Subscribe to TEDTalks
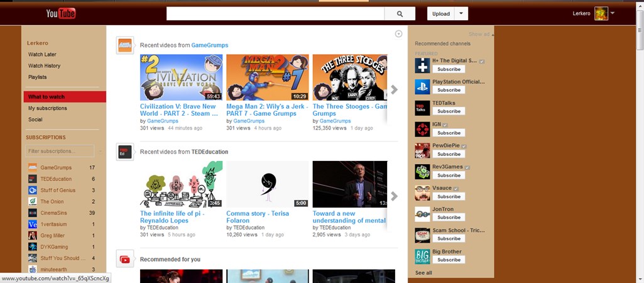 coord(449,111)
